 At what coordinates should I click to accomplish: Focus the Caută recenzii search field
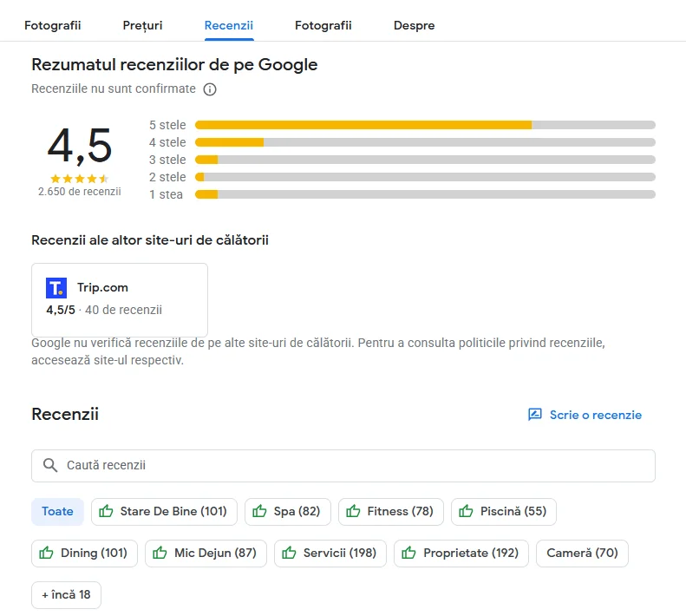[x=343, y=465]
